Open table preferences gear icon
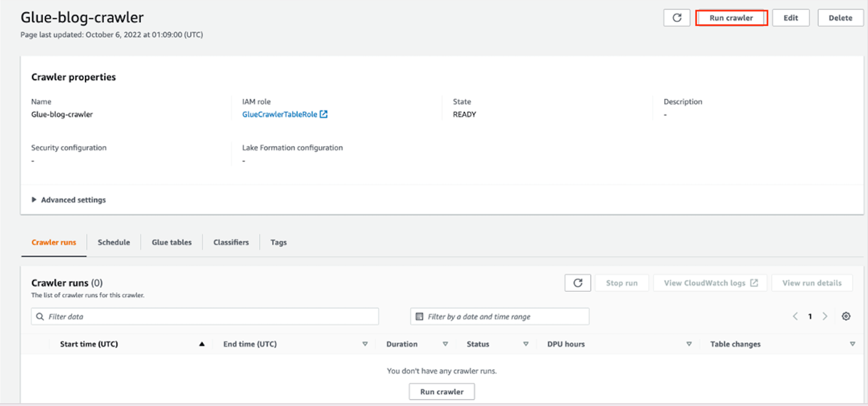 point(846,316)
